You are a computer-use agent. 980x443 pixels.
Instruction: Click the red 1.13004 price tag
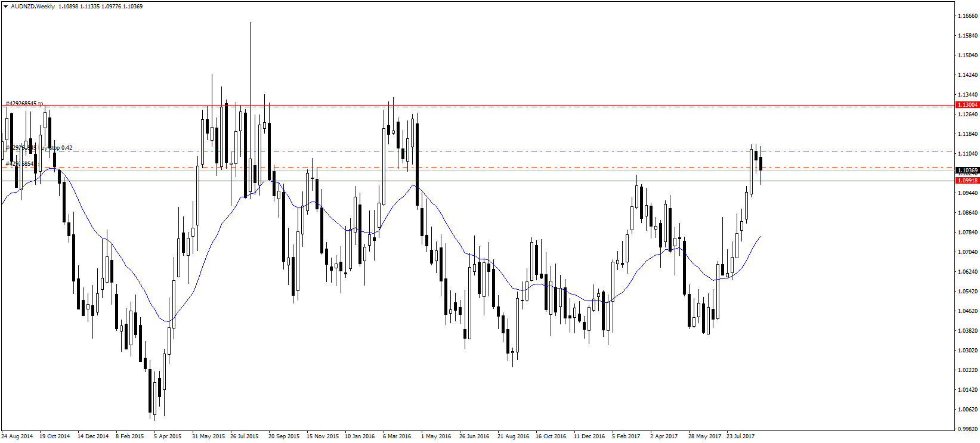point(967,105)
